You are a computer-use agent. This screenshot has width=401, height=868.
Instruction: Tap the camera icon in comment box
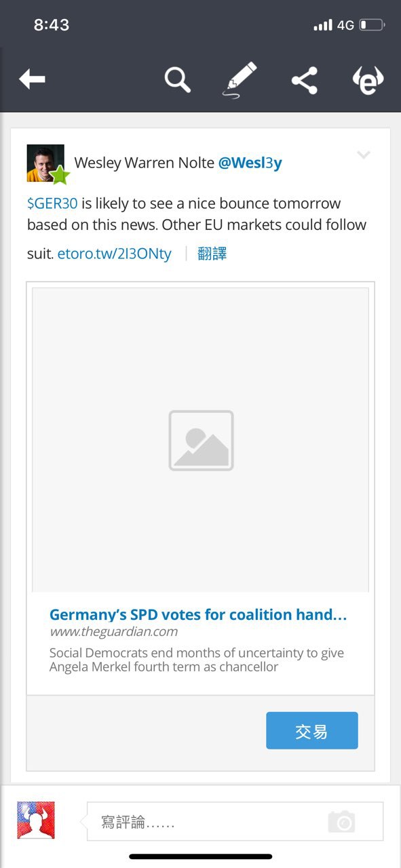pyautogui.click(x=341, y=822)
